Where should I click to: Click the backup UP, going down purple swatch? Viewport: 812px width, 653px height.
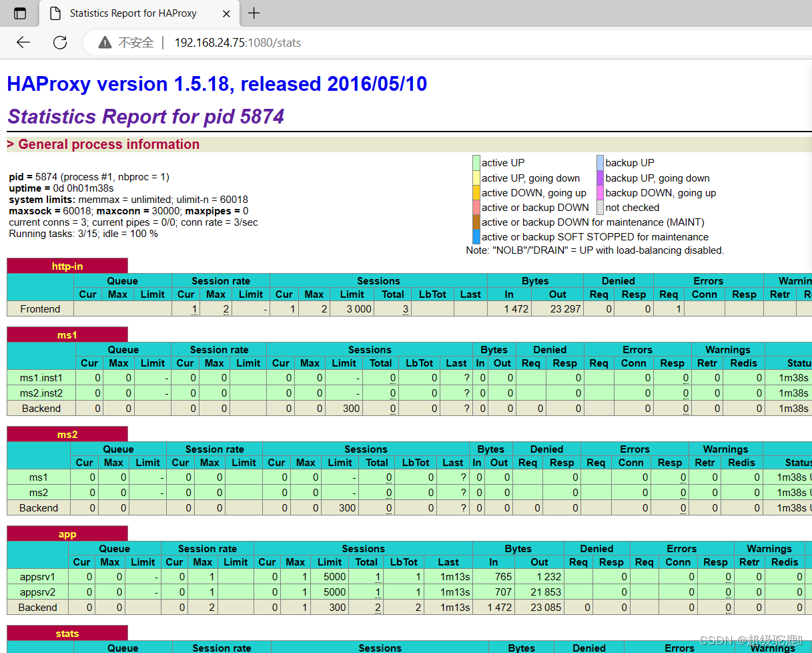pyautogui.click(x=600, y=178)
